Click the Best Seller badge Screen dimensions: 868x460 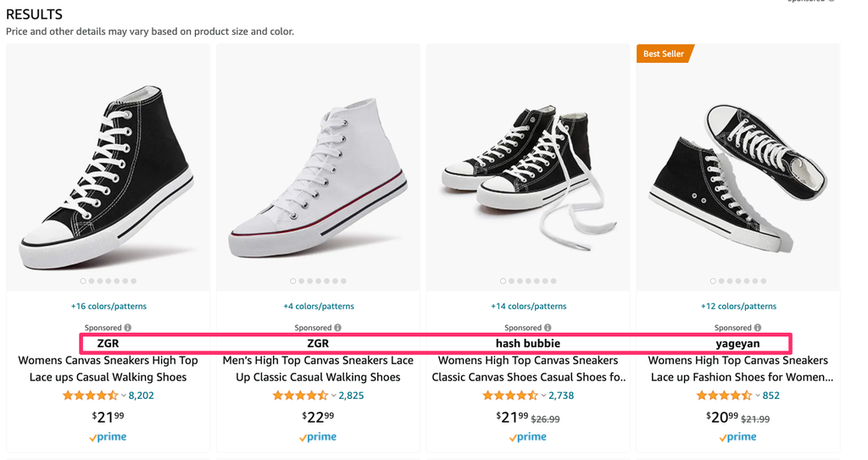(x=664, y=53)
